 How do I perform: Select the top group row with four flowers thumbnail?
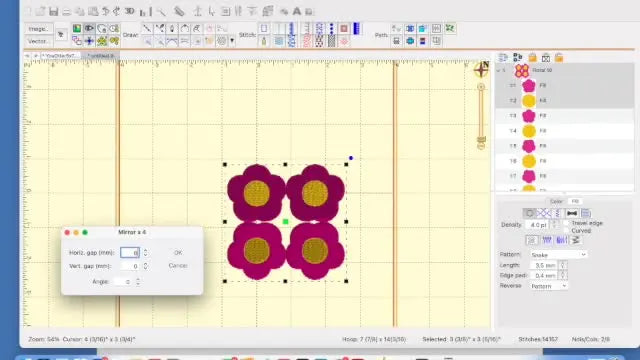(565, 70)
